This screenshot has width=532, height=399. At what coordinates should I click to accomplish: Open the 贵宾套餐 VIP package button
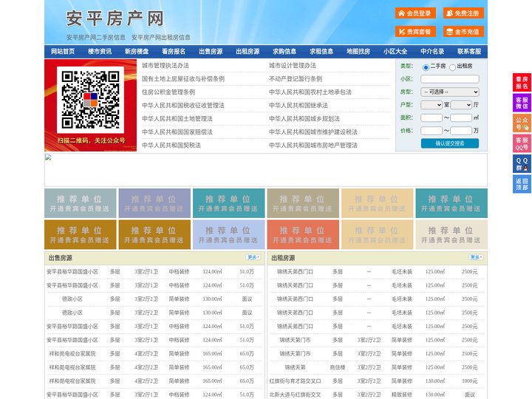tap(415, 32)
